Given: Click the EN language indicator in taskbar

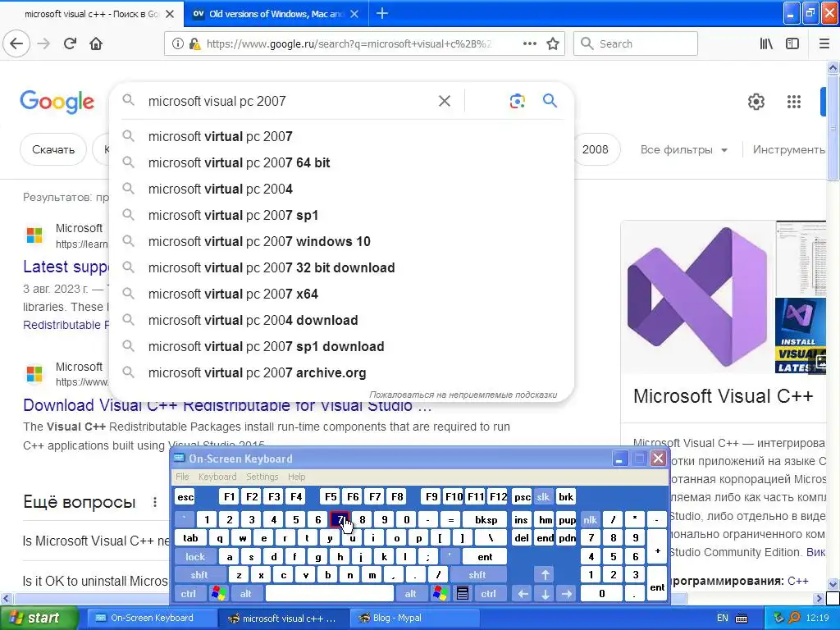Looking at the screenshot, I should coord(722,619).
